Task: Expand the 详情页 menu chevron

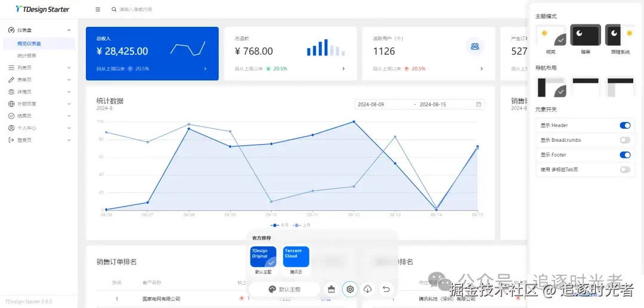Action: (x=69, y=92)
